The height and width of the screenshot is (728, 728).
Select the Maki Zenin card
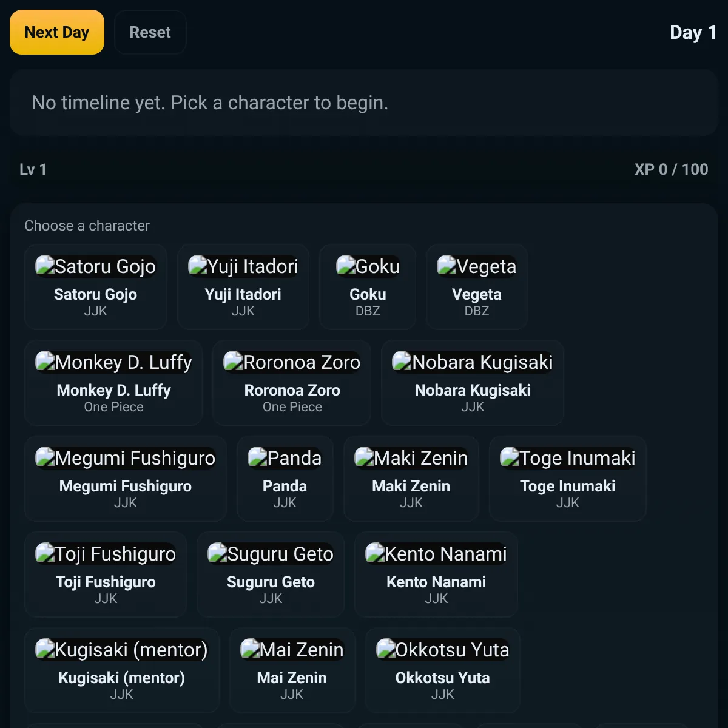point(411,479)
